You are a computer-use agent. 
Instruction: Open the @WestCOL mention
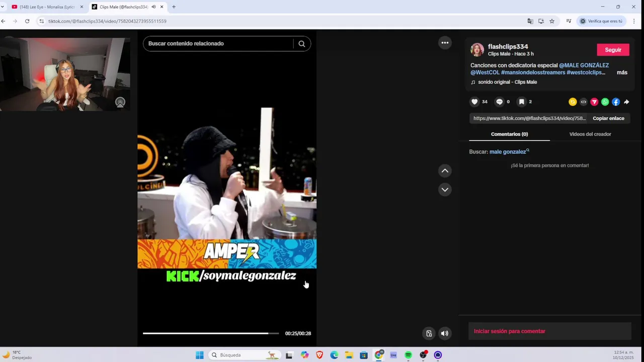pos(485,72)
